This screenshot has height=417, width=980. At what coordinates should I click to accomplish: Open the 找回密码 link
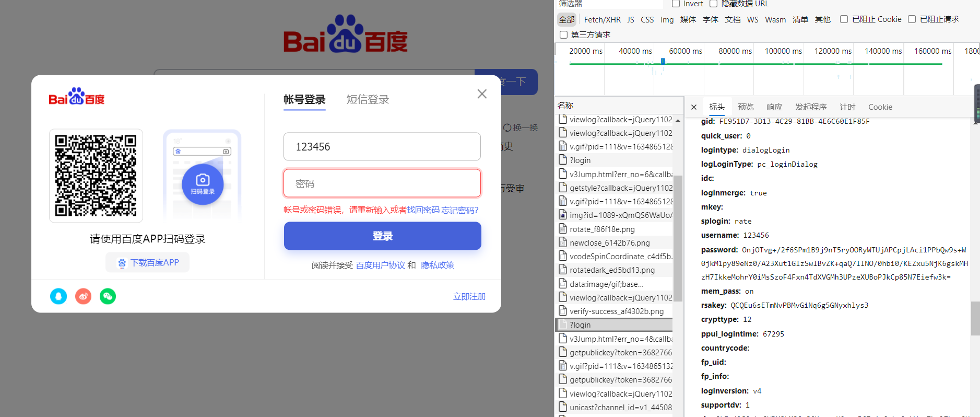(x=423, y=210)
